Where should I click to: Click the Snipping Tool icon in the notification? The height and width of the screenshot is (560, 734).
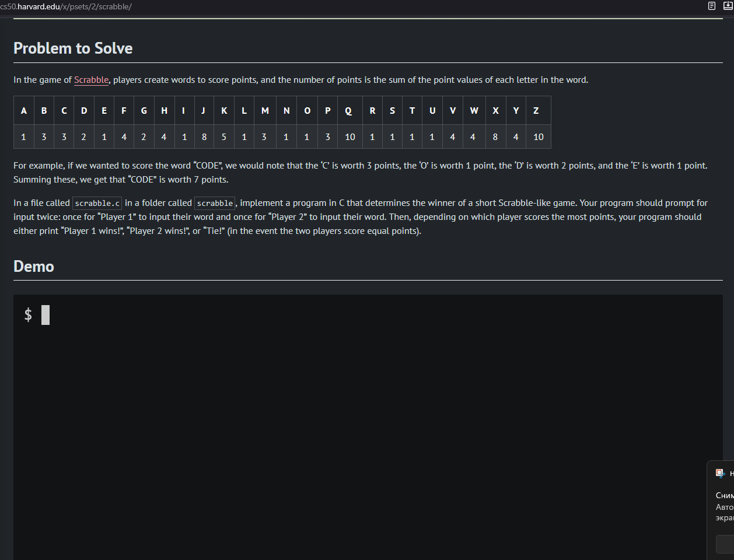721,473
